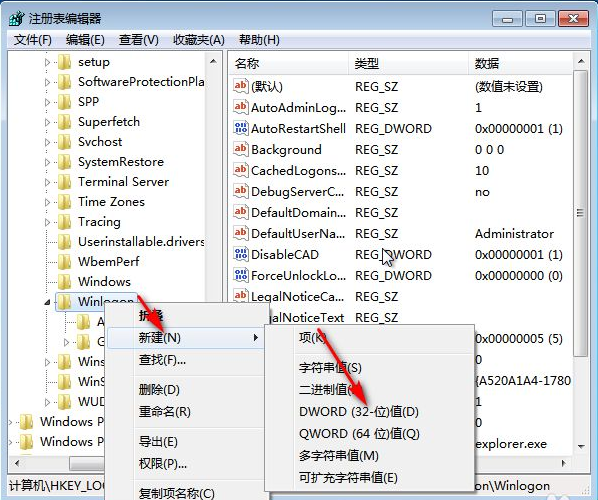Click the tree horizontal scroll-left arrow
Viewport: 598px width, 500px height.
point(17,463)
